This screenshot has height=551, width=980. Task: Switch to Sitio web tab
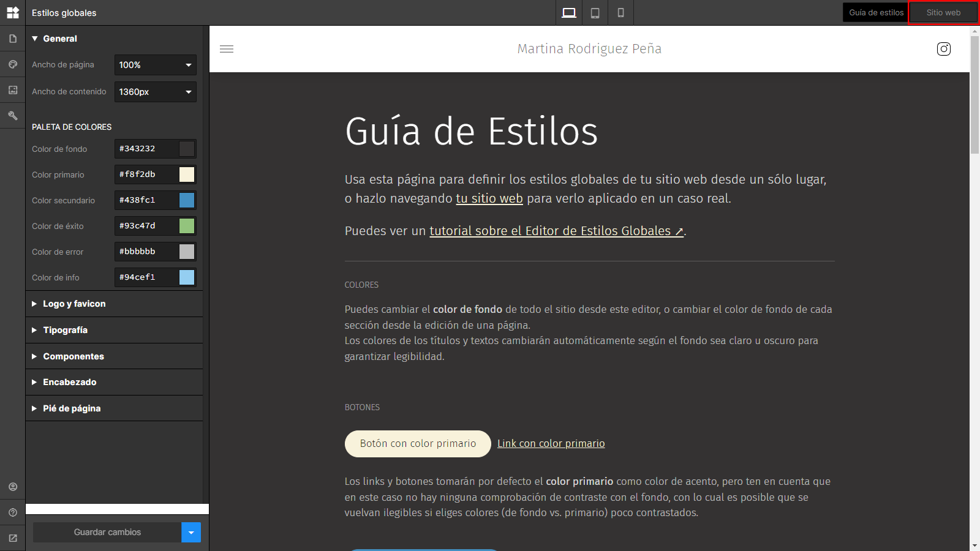click(x=943, y=13)
